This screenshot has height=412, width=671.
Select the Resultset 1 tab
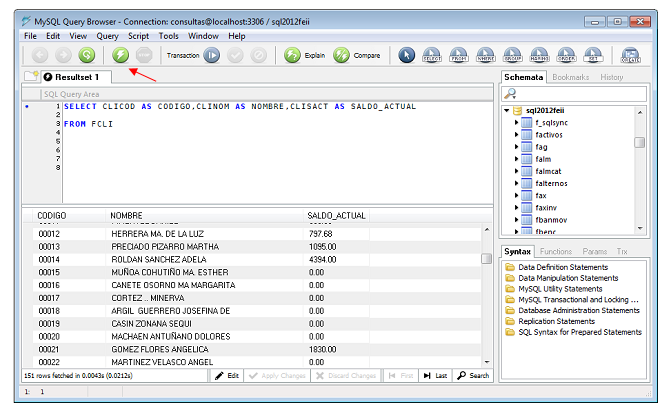(77, 77)
